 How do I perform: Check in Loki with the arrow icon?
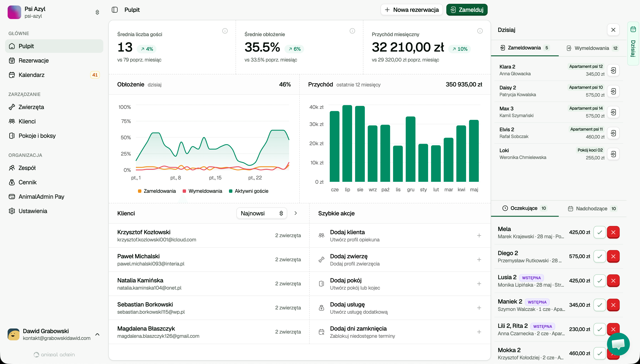[613, 154]
